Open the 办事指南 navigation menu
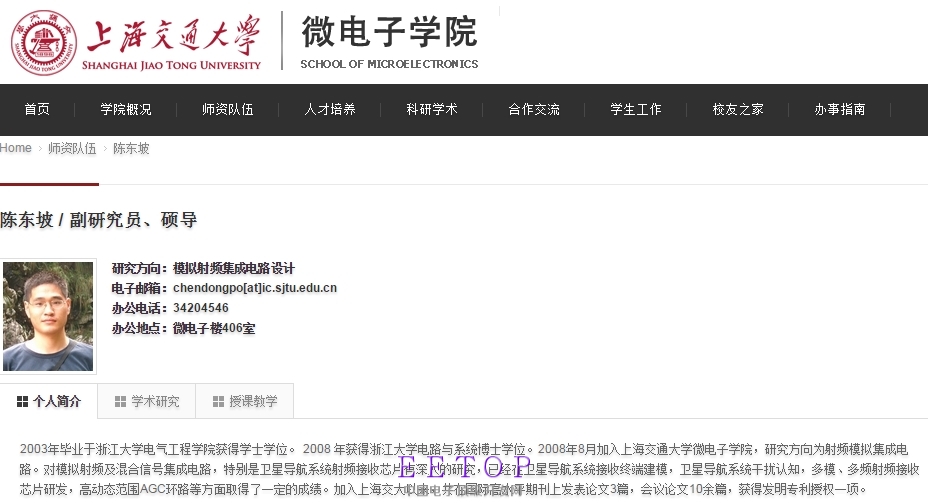This screenshot has height=503, width=928. click(x=840, y=109)
